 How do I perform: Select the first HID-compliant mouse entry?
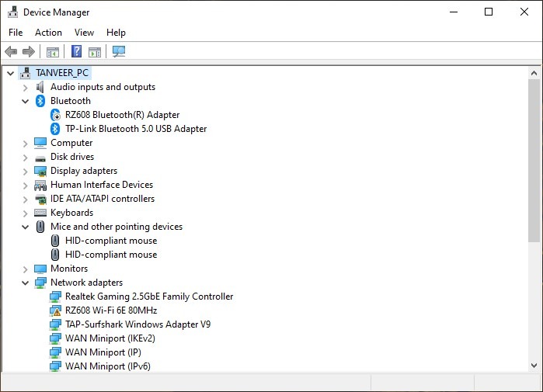pyautogui.click(x=111, y=241)
